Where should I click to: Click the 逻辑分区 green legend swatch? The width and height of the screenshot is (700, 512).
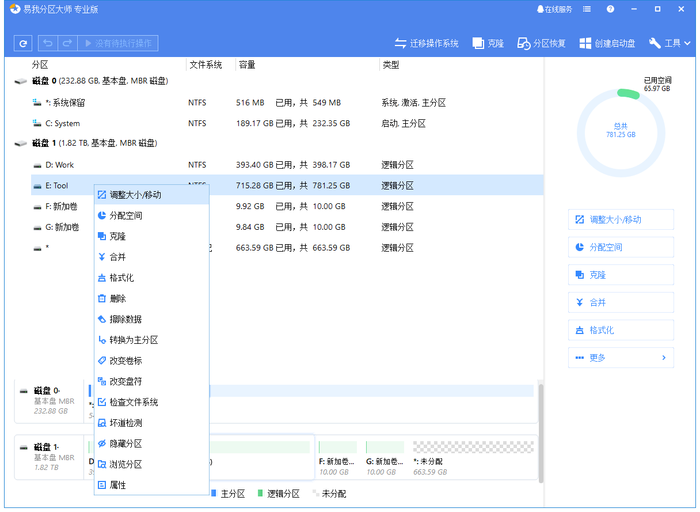260,493
